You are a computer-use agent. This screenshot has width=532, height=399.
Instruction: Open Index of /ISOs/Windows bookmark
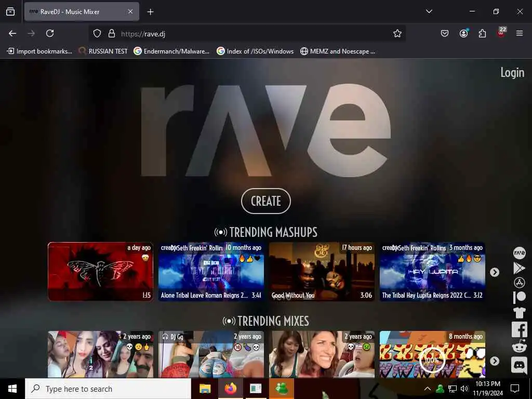(x=255, y=51)
